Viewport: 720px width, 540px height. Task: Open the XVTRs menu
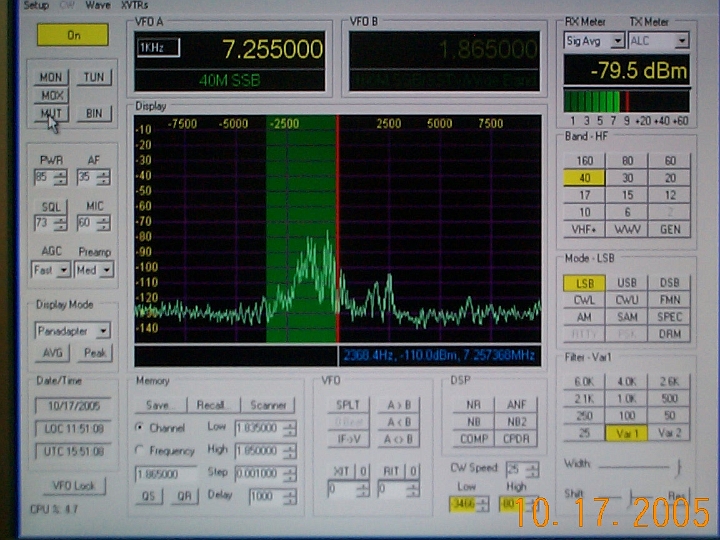135,6
